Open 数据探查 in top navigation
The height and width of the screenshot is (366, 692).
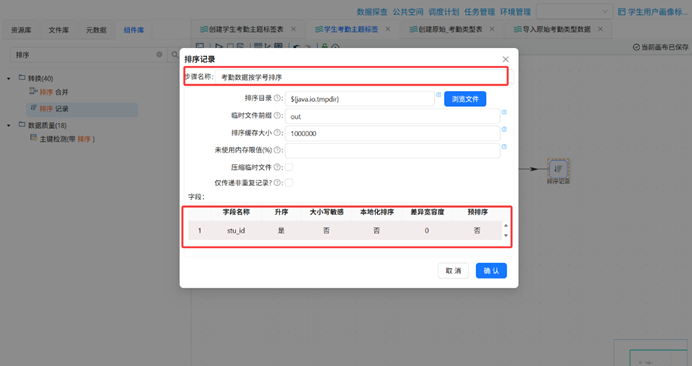(372, 12)
